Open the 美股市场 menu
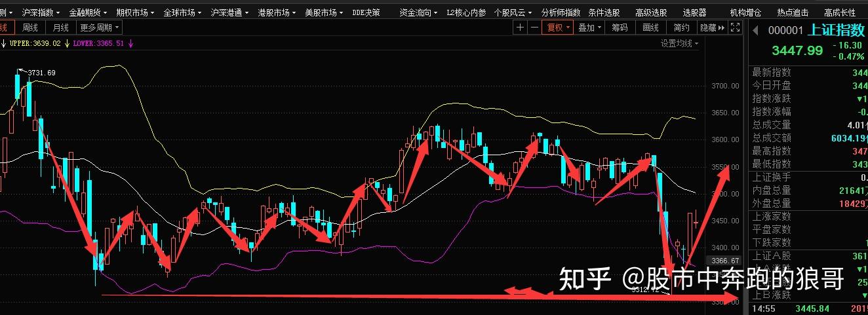868x315 pixels. tap(324, 12)
